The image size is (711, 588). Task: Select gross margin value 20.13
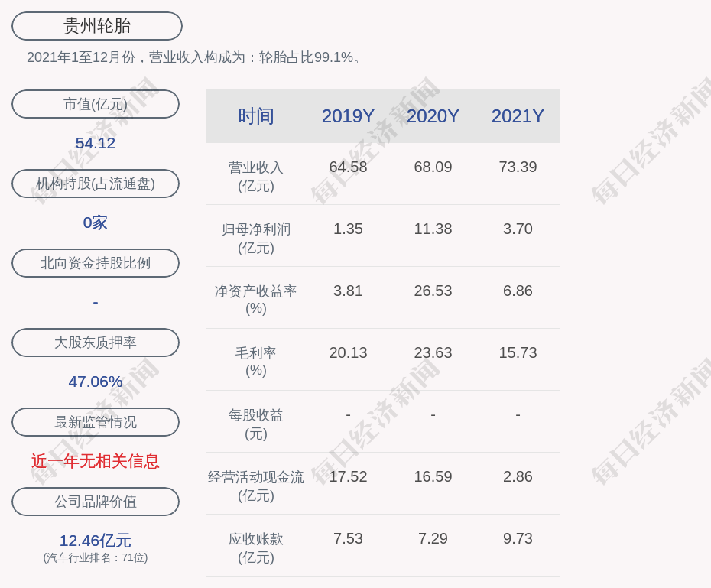(348, 352)
